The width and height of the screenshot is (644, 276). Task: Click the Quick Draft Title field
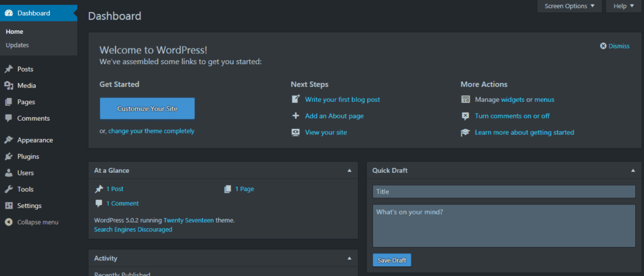pos(504,192)
